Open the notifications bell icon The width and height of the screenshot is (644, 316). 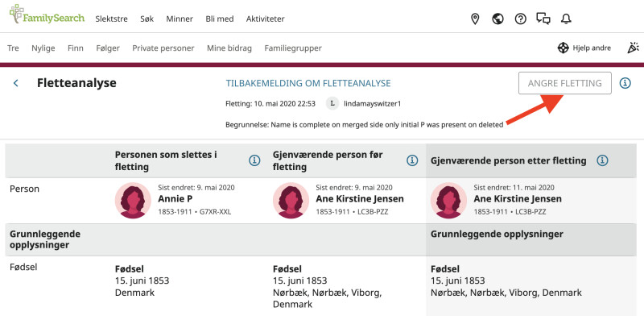point(566,19)
